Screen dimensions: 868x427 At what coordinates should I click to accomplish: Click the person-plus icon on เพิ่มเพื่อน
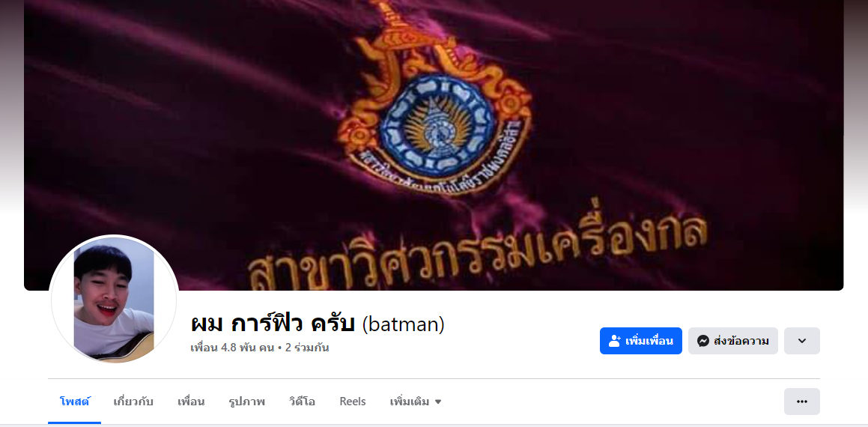pos(614,341)
